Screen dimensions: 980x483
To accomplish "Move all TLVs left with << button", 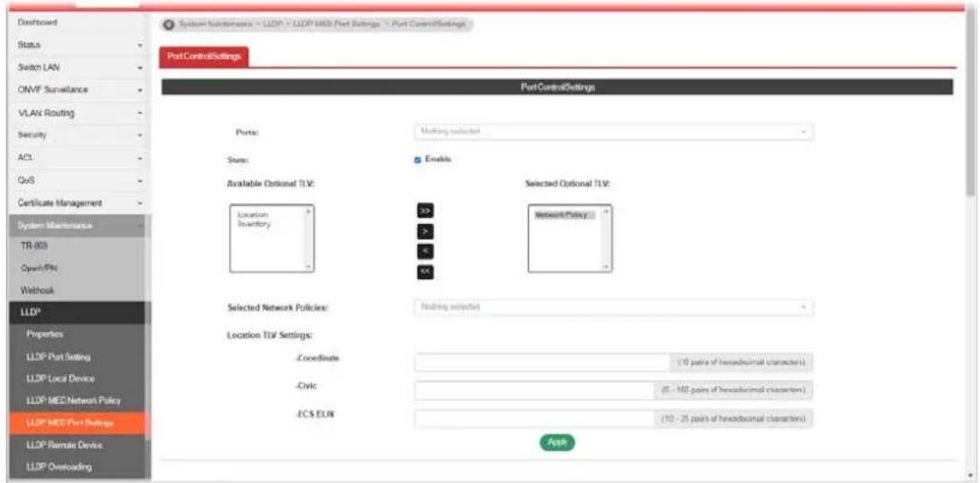I will pyautogui.click(x=425, y=272).
